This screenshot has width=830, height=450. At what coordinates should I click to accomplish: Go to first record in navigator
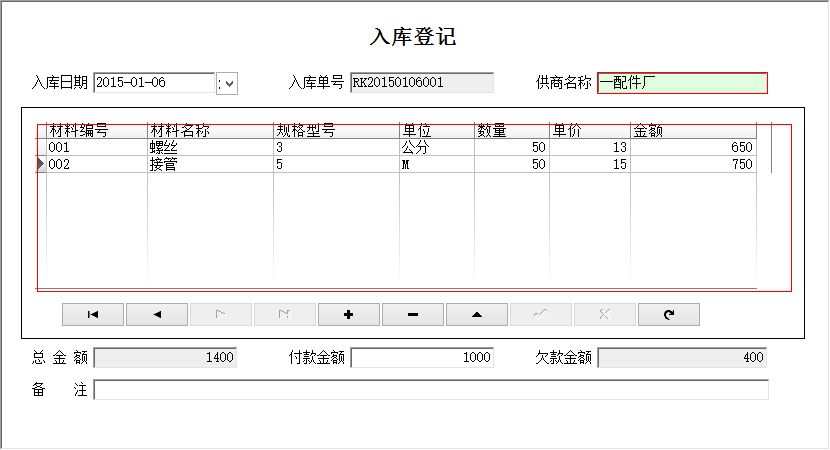[93, 314]
